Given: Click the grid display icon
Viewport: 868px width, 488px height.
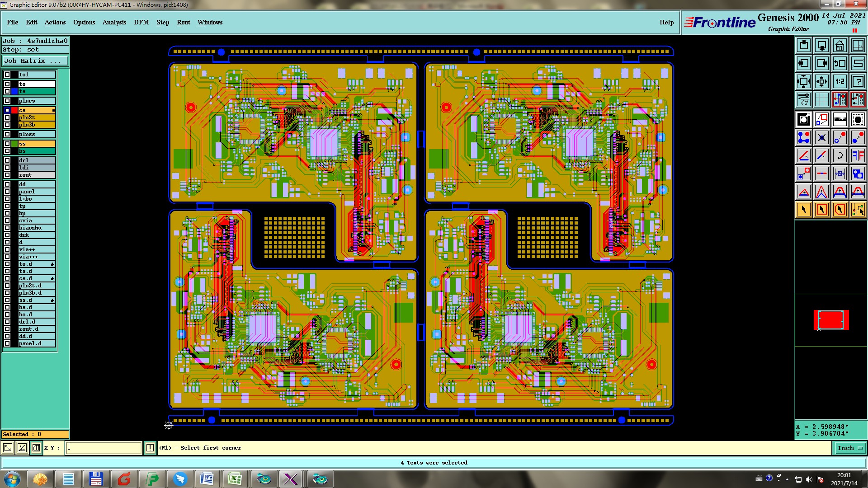Looking at the screenshot, I should pyautogui.click(x=821, y=99).
